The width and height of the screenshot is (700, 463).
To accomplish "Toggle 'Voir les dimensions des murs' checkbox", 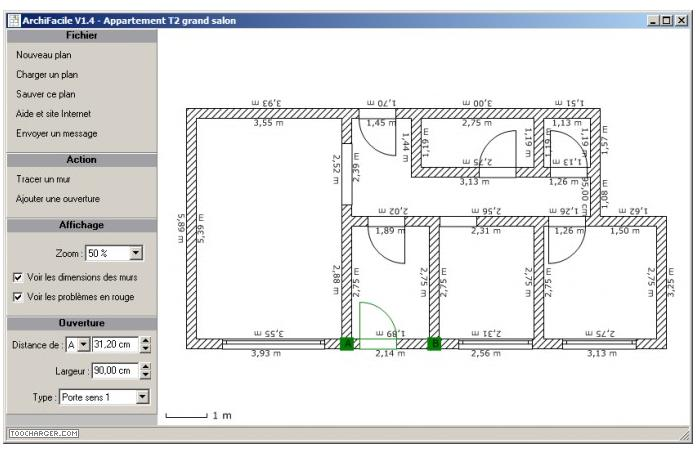I will tap(18, 277).
